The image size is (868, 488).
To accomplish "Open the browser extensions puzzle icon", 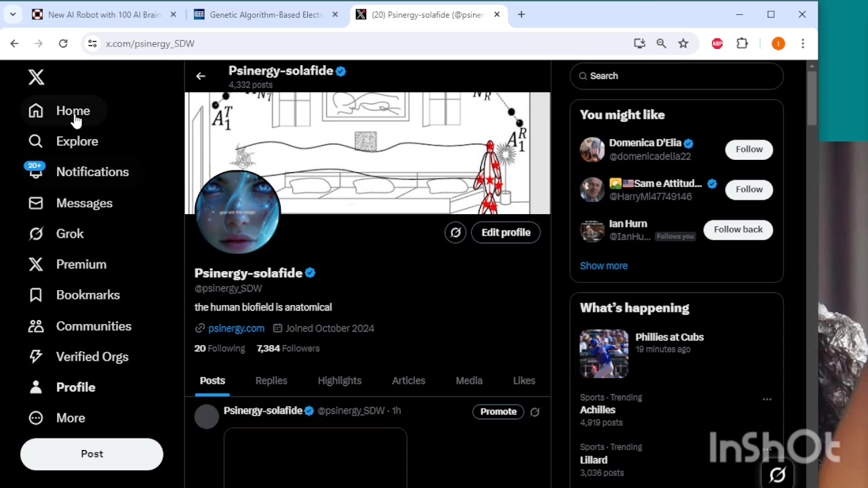I will (x=742, y=43).
